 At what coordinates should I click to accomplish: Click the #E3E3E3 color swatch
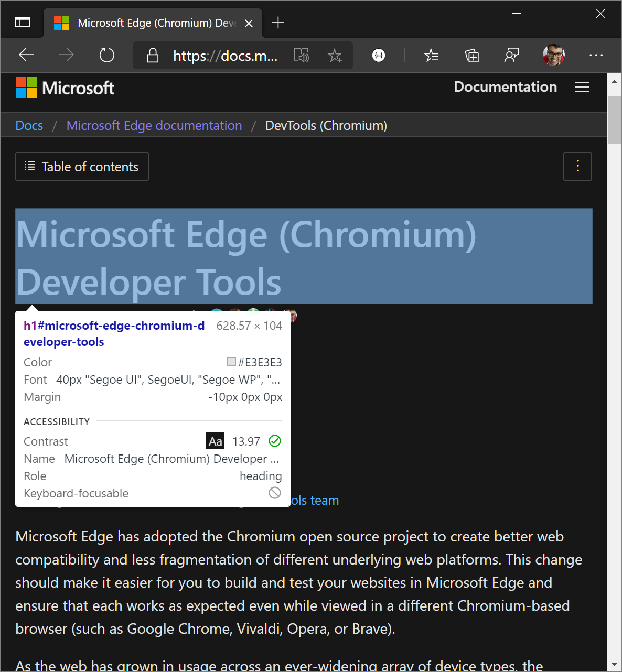pos(231,362)
